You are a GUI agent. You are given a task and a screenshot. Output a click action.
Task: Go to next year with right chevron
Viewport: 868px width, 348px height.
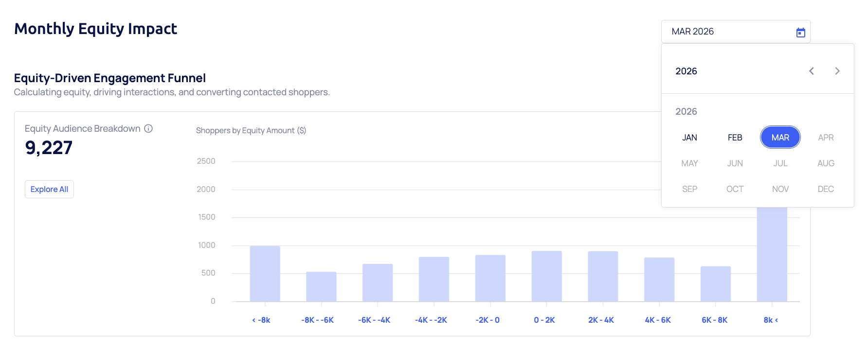(837, 71)
